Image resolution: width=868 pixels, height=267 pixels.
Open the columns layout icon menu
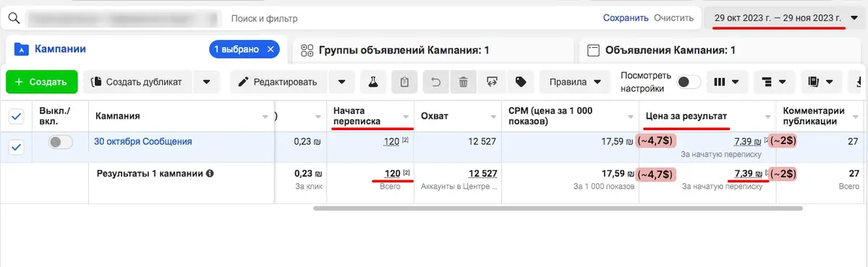click(x=726, y=82)
